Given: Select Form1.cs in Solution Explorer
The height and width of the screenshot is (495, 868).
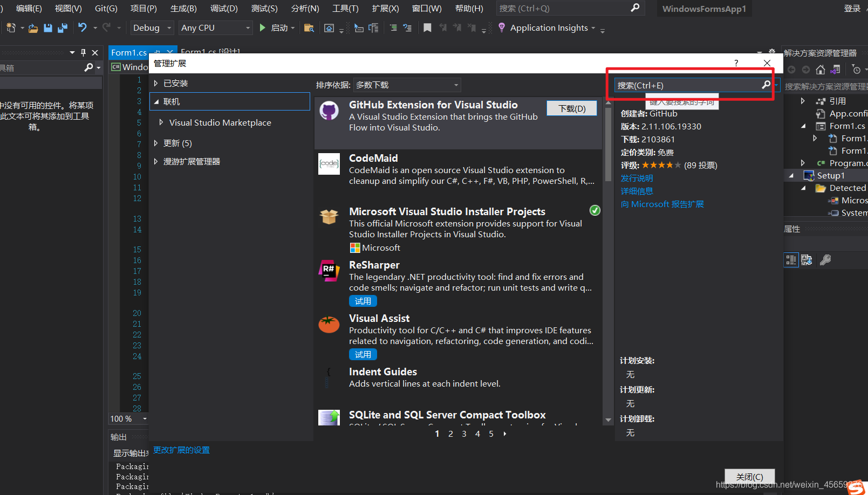Looking at the screenshot, I should click(x=847, y=126).
